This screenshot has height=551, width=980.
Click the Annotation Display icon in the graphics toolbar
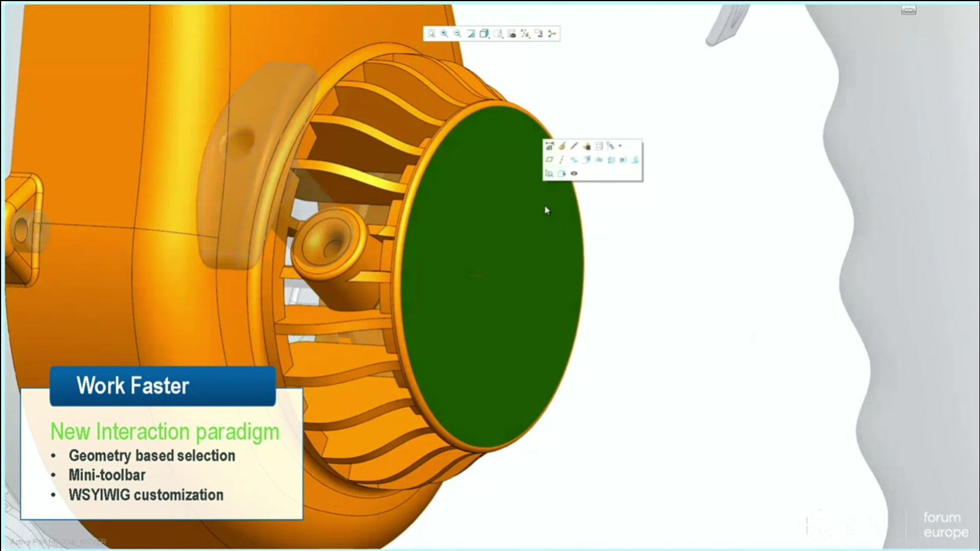(x=539, y=34)
